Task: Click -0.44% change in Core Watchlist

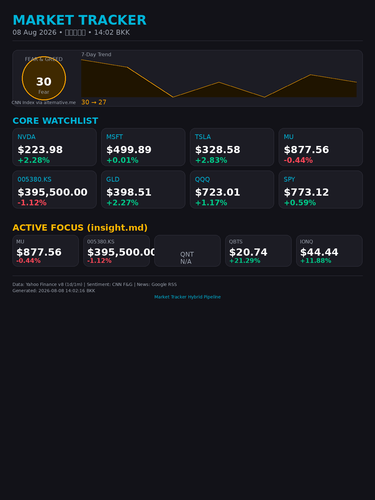Action: [298, 160]
